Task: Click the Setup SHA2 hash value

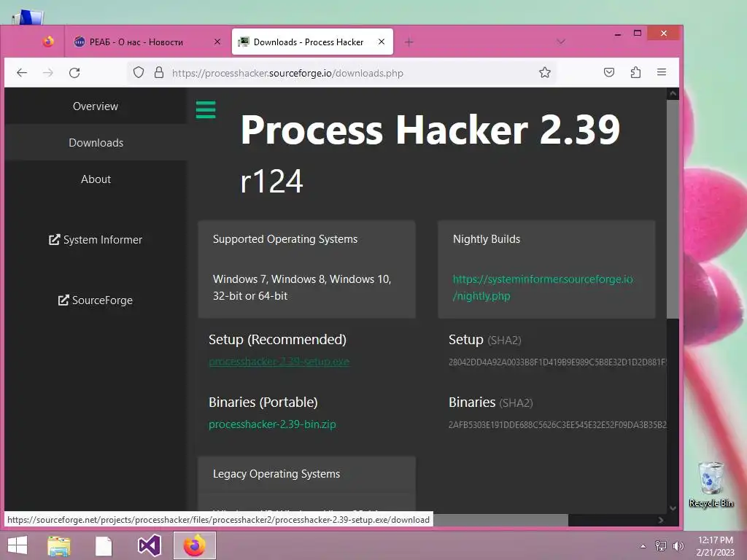Action: pos(557,362)
